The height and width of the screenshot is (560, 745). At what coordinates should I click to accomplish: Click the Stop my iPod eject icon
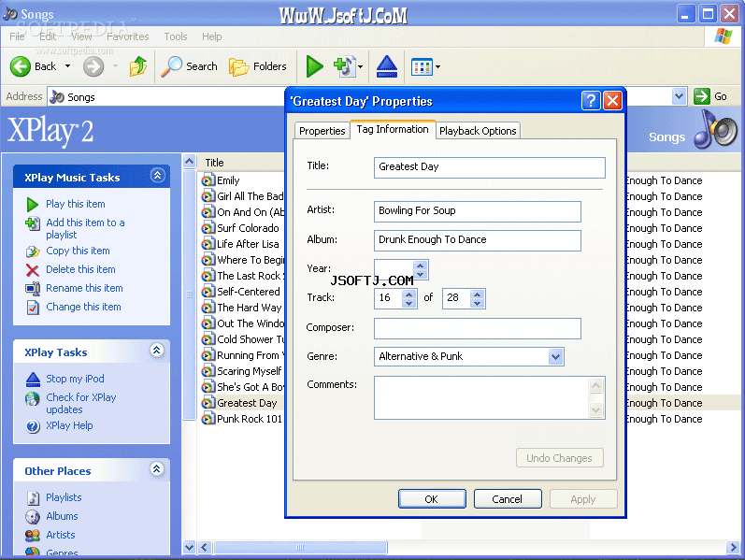coord(33,380)
